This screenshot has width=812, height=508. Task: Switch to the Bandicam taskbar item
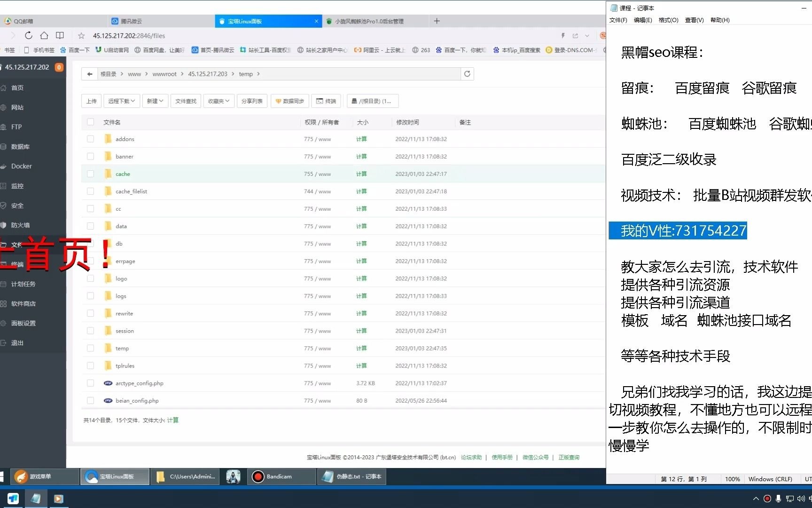[282, 476]
